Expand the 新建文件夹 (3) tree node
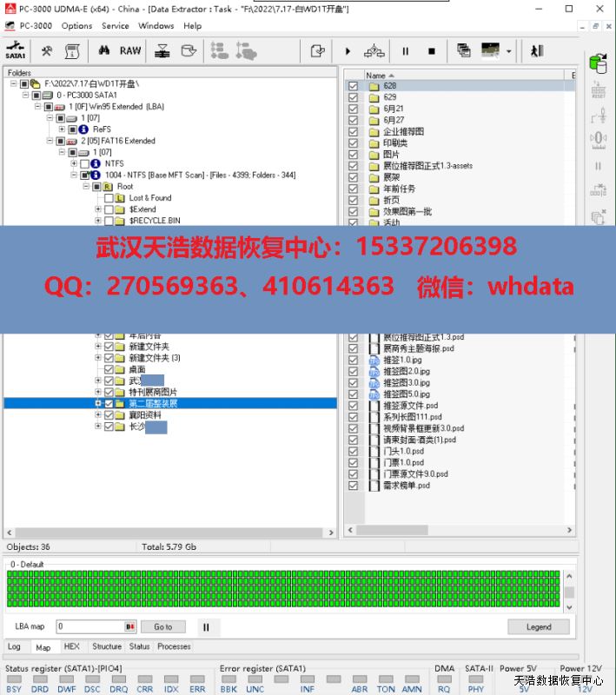Screen dimensions: 616x695 (x=98, y=358)
